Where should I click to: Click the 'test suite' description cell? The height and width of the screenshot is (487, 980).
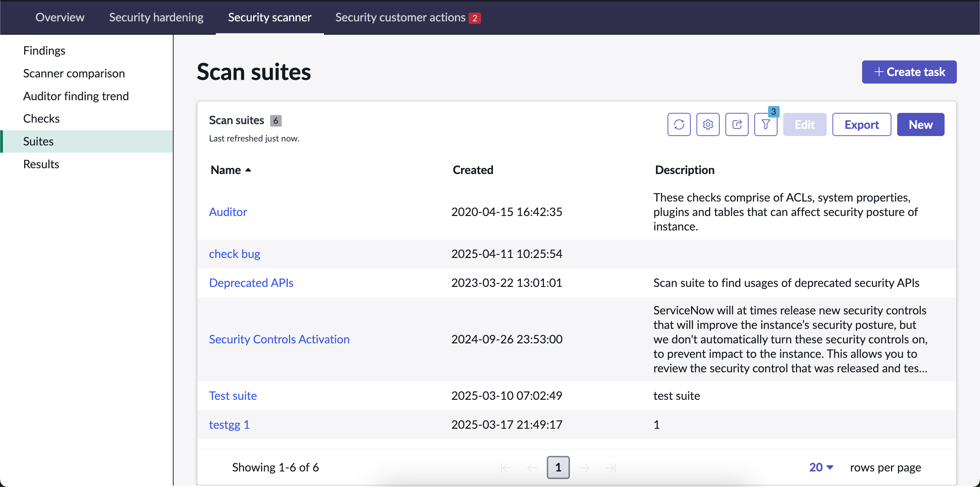[x=676, y=395]
